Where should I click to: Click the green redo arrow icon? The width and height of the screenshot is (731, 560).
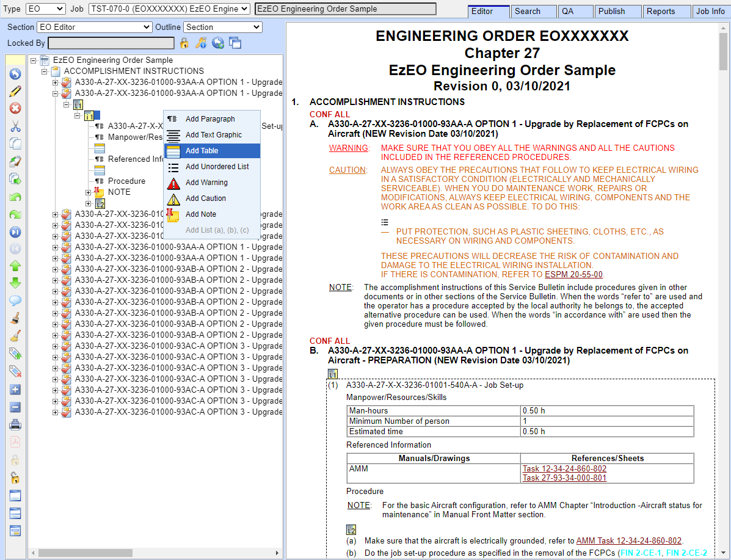coord(15,214)
